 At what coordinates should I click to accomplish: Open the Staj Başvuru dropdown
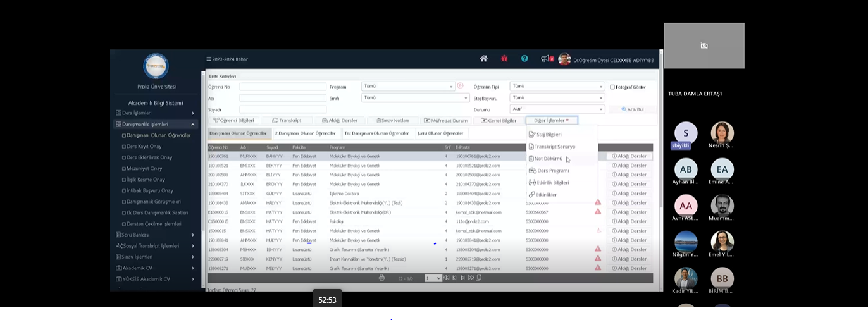[x=557, y=98]
